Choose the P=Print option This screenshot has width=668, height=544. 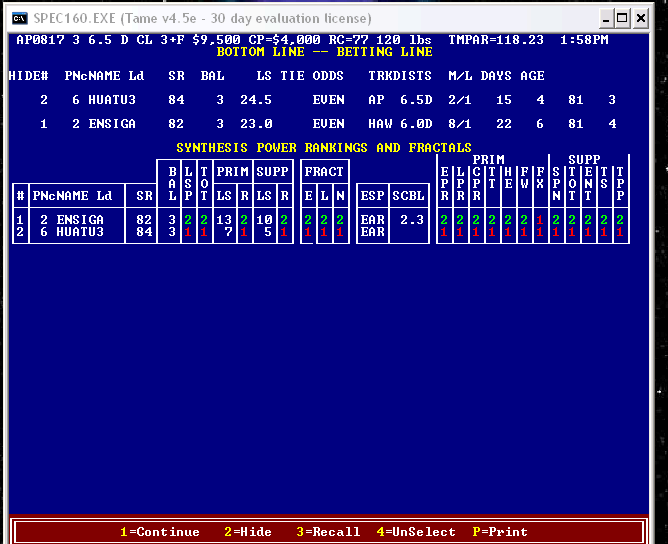click(x=500, y=532)
